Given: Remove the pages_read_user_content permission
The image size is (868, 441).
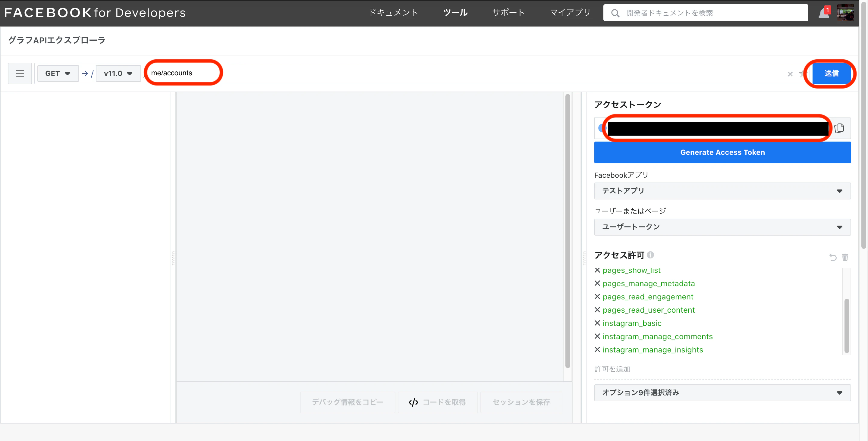Looking at the screenshot, I should coord(597,310).
